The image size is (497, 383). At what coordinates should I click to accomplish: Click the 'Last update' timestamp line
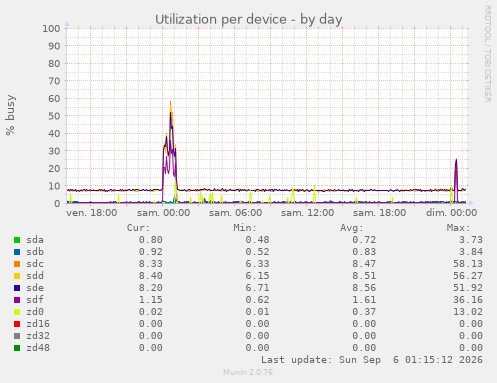tap(372, 360)
